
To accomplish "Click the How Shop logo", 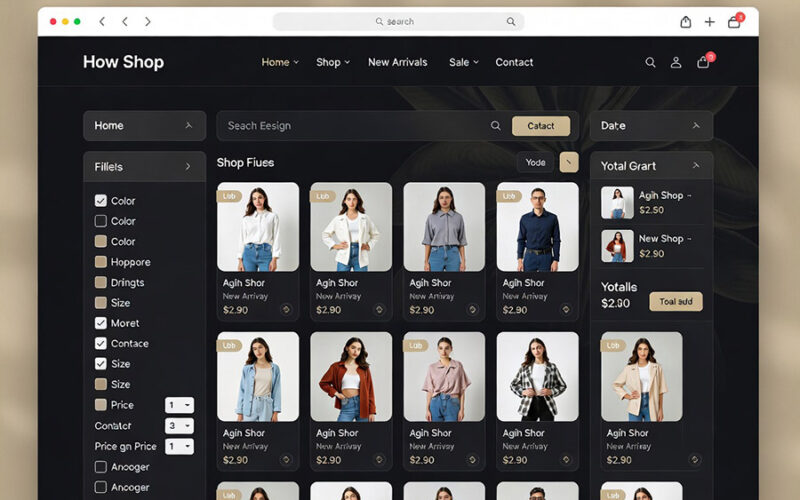I will (123, 62).
